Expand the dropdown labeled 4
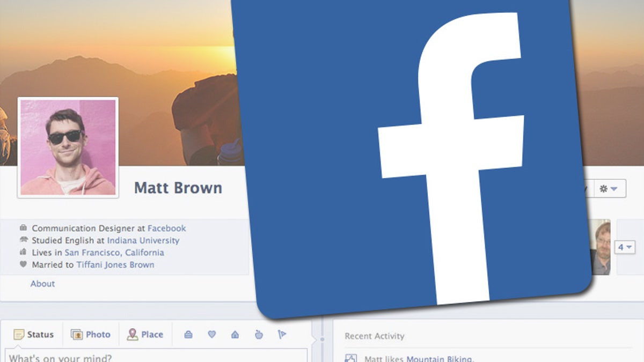 click(x=625, y=247)
